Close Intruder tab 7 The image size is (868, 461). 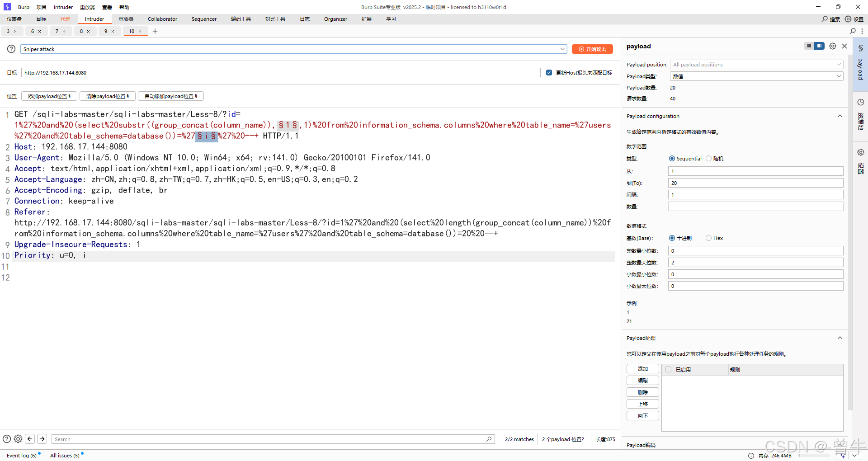[x=64, y=31]
